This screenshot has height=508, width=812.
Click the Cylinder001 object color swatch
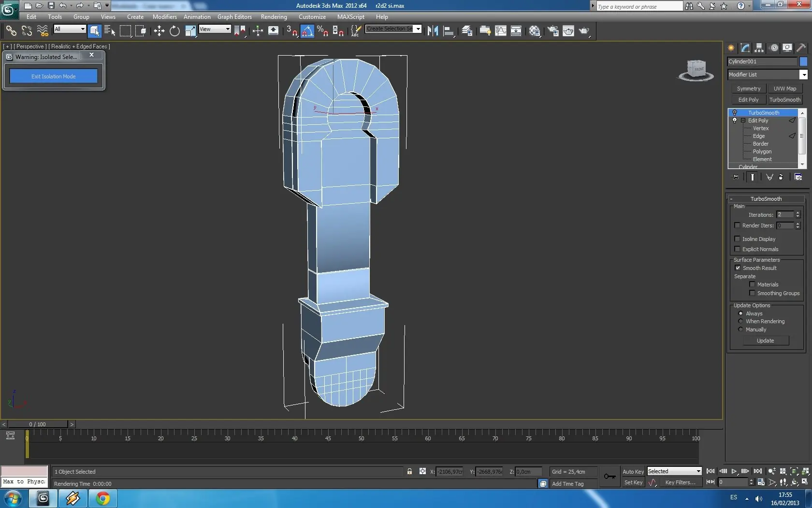[803, 61]
